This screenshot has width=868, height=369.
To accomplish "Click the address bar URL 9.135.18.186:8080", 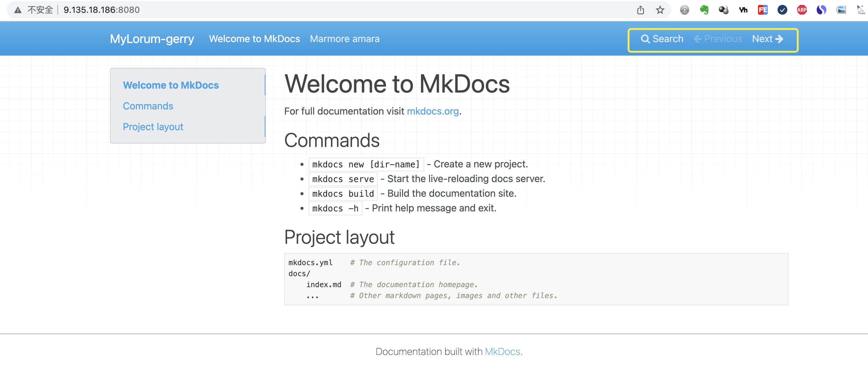I will (101, 10).
